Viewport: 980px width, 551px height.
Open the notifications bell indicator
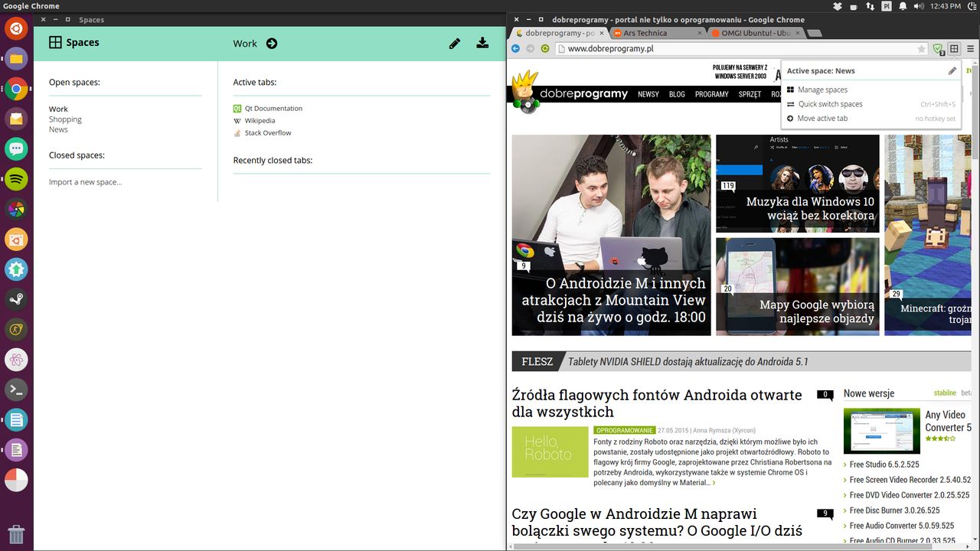click(903, 6)
